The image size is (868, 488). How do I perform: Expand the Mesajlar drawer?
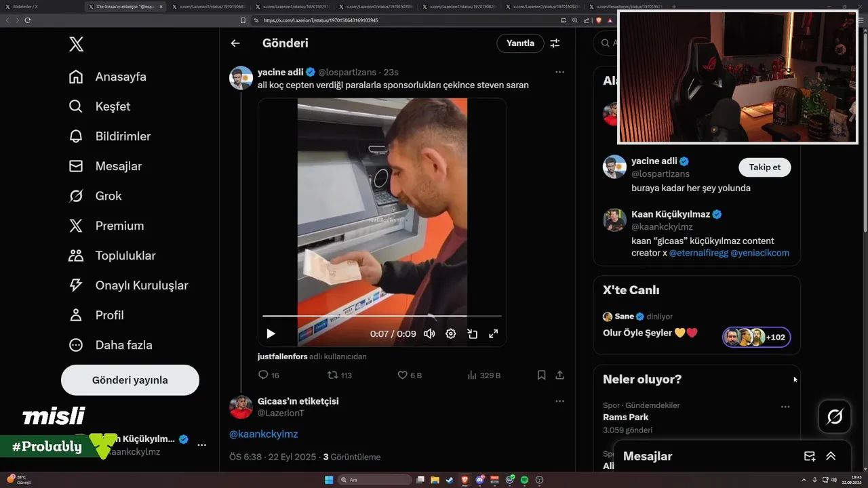[x=831, y=456]
